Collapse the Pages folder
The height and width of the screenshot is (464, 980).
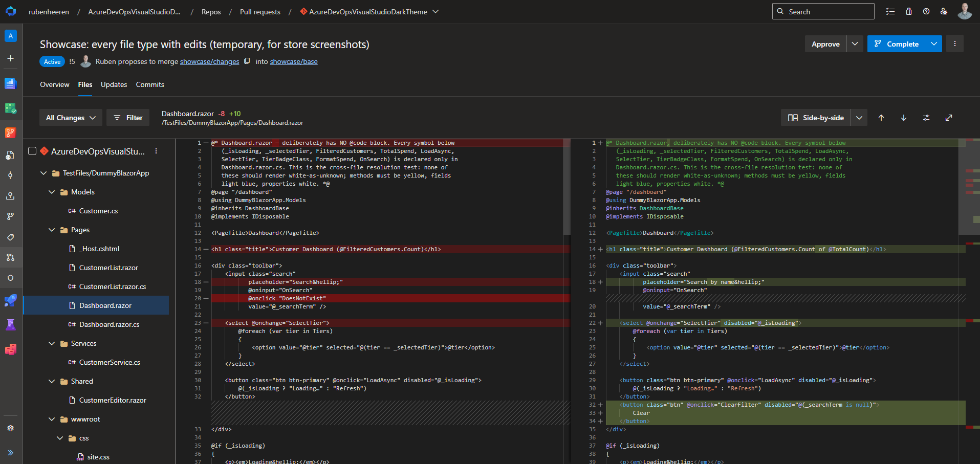pos(52,230)
